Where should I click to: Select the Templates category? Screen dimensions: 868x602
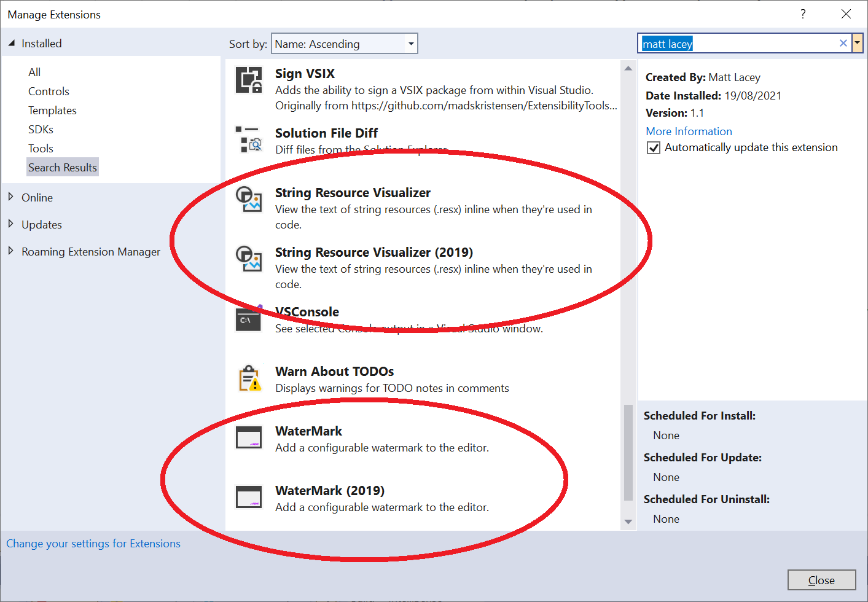[x=52, y=110]
